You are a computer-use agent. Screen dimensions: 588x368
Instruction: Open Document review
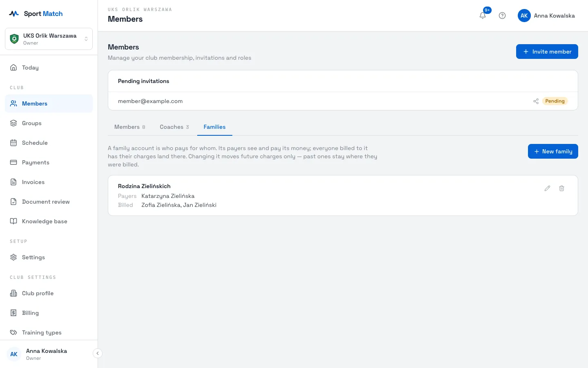click(49, 202)
